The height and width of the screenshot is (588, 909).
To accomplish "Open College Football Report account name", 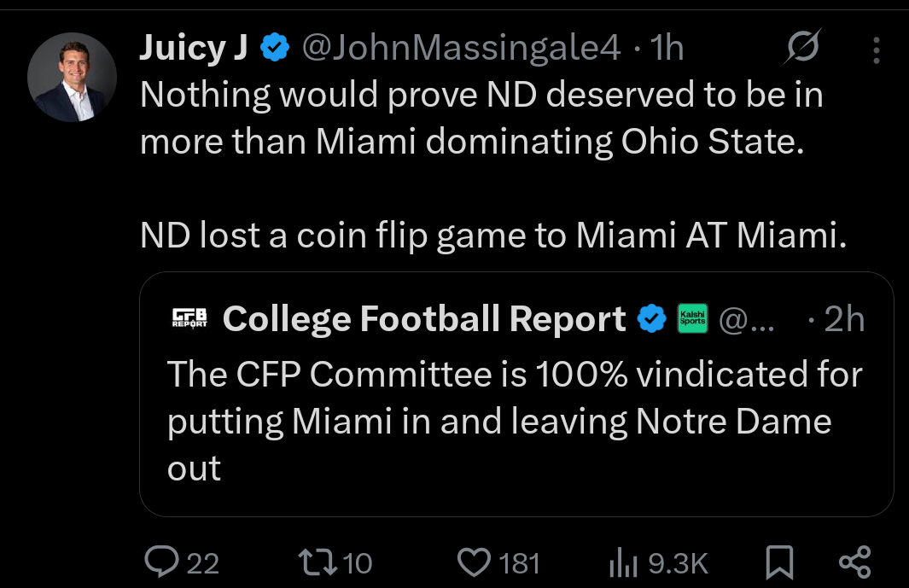I will click(424, 319).
